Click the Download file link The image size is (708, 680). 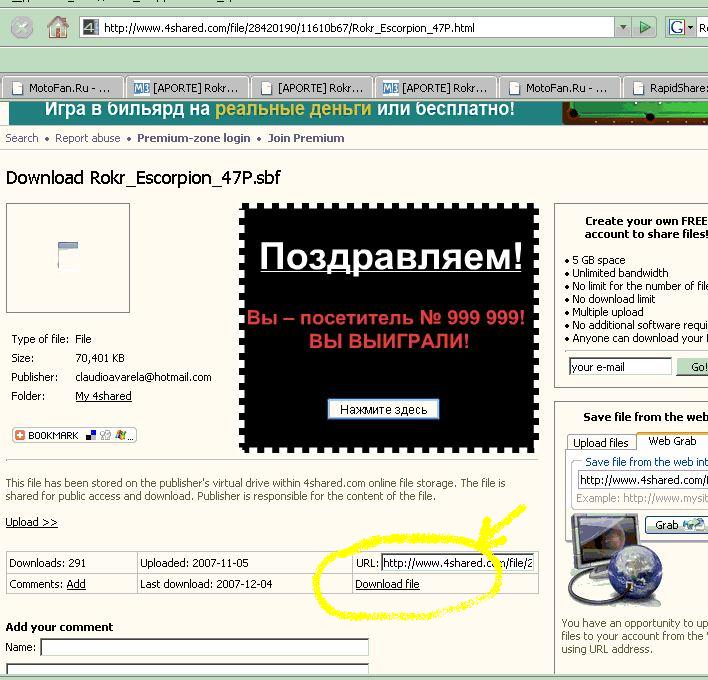[387, 584]
